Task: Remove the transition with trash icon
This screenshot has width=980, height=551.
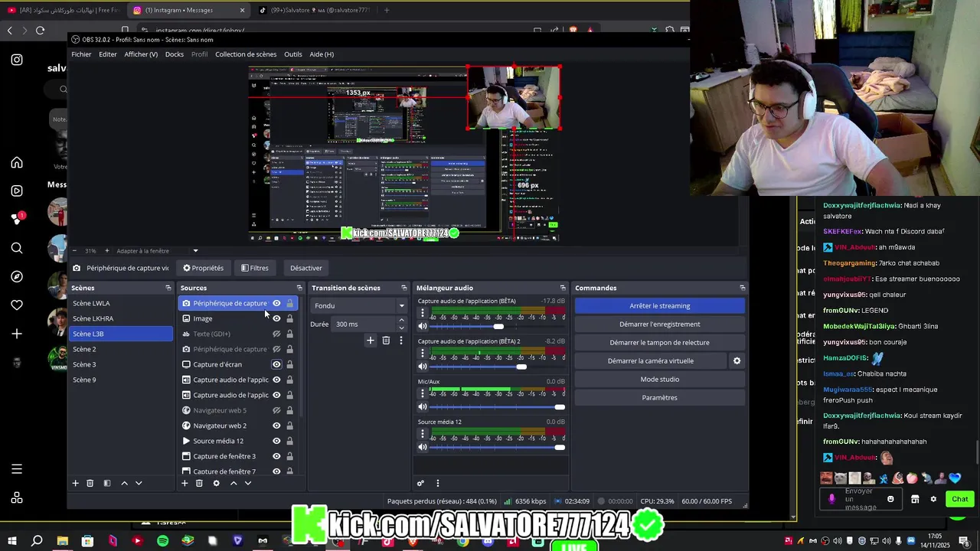Action: click(x=386, y=340)
